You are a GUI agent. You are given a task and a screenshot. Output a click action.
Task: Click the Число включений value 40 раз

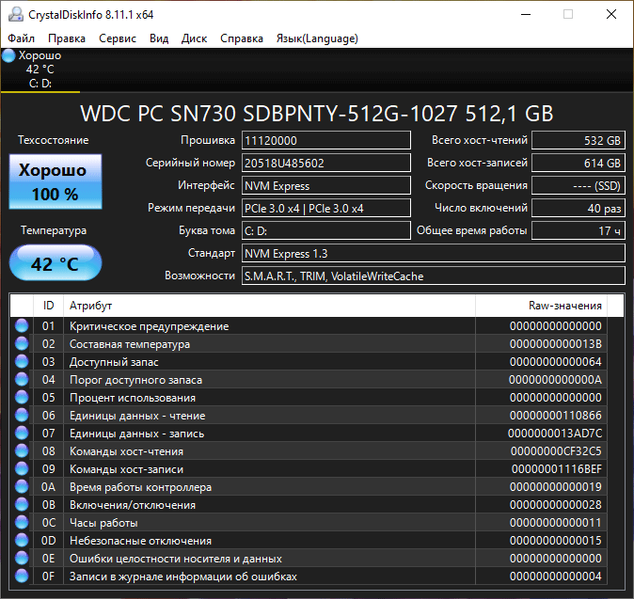click(578, 208)
